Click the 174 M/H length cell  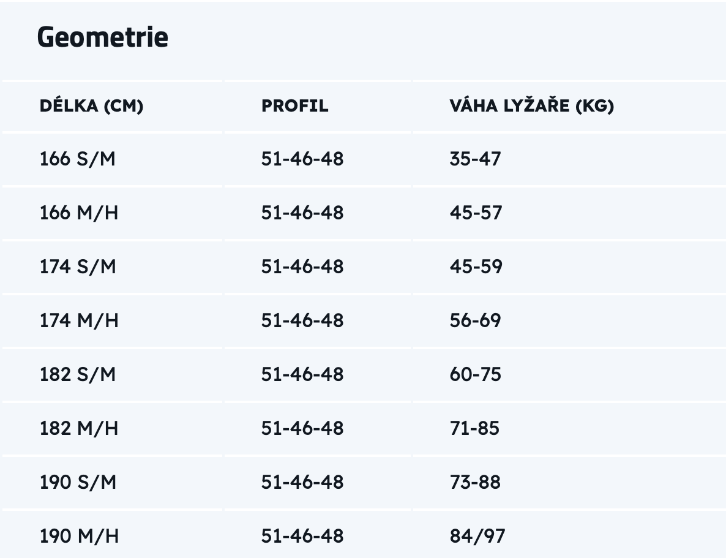(x=79, y=321)
